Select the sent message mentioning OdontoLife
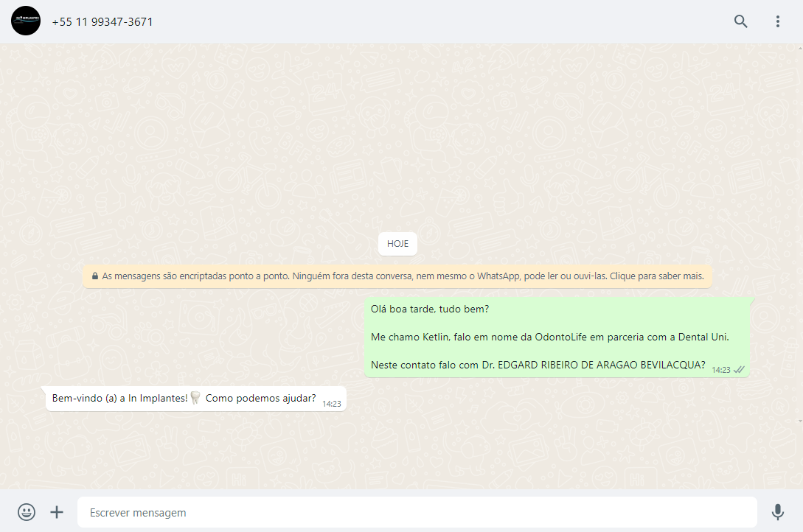Screen dimensions: 803x532 tap(557, 337)
